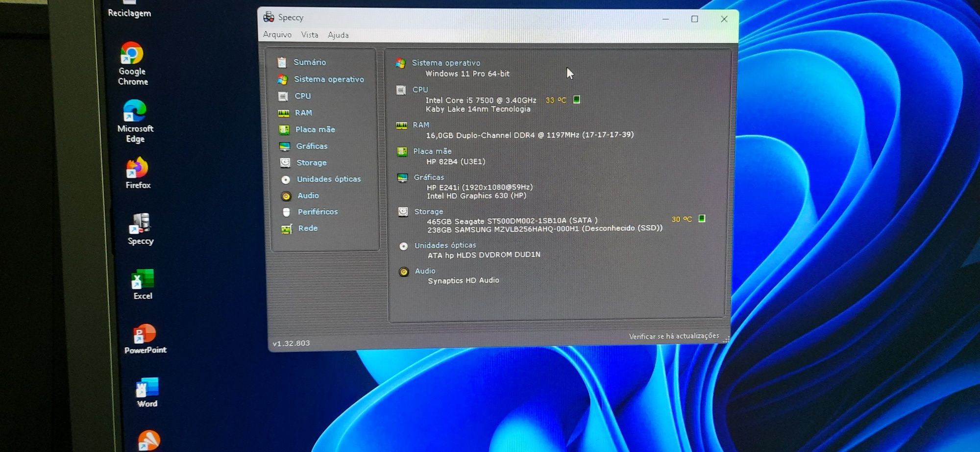980x452 pixels.
Task: Click the Sistema operativo icon in summary pane
Action: pos(401,63)
